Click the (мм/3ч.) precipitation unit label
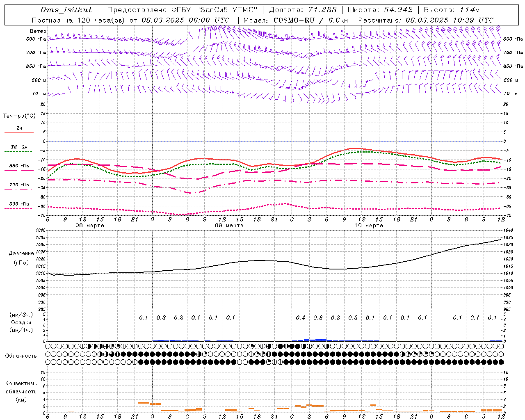This screenshot has height=420, width=525. [x=21, y=315]
